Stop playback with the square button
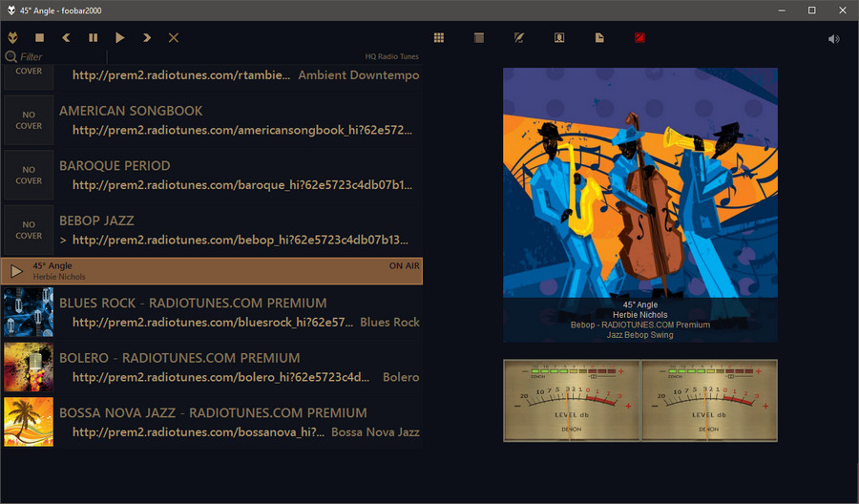The height and width of the screenshot is (504, 859). click(40, 38)
